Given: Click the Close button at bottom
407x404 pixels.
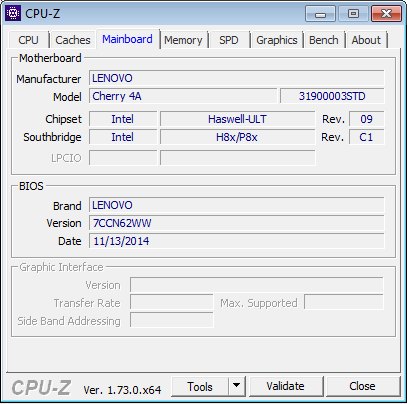Looking at the screenshot, I should [x=362, y=386].
